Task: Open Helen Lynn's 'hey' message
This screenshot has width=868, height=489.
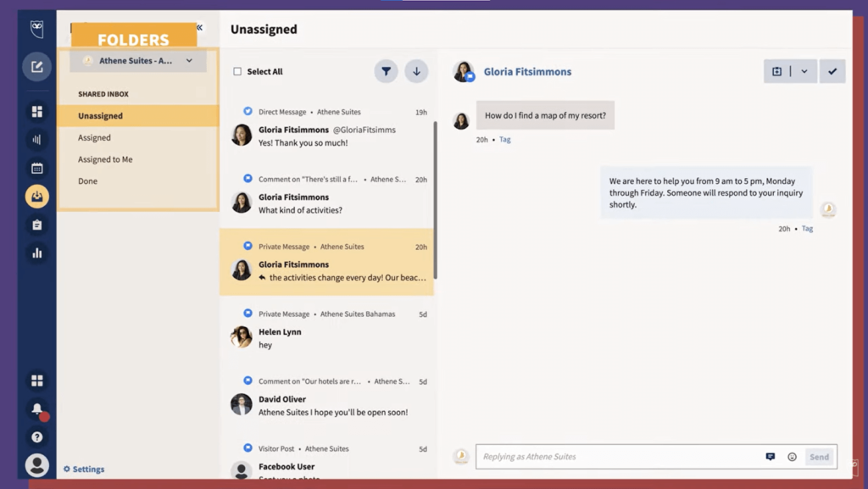Action: pyautogui.click(x=326, y=330)
